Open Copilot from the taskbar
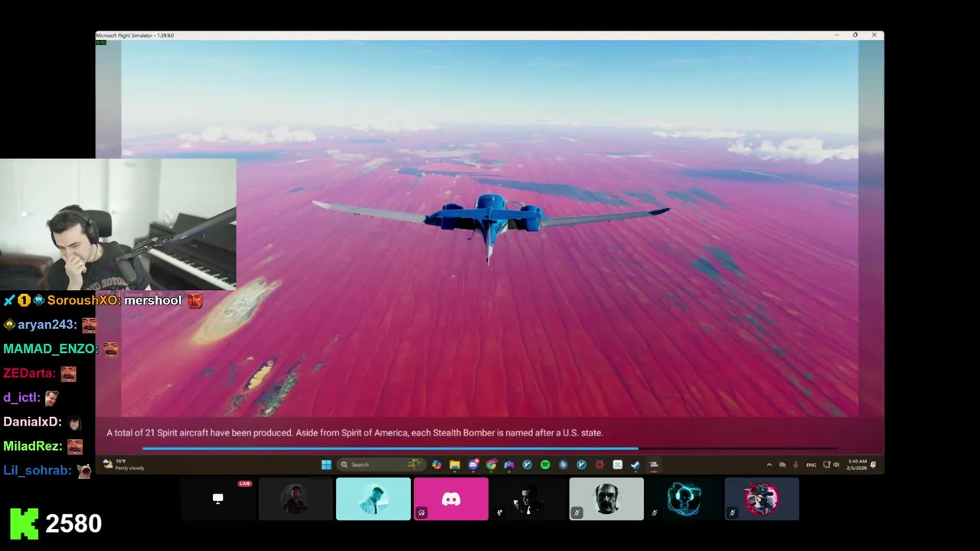Image resolution: width=980 pixels, height=551 pixels. [436, 465]
